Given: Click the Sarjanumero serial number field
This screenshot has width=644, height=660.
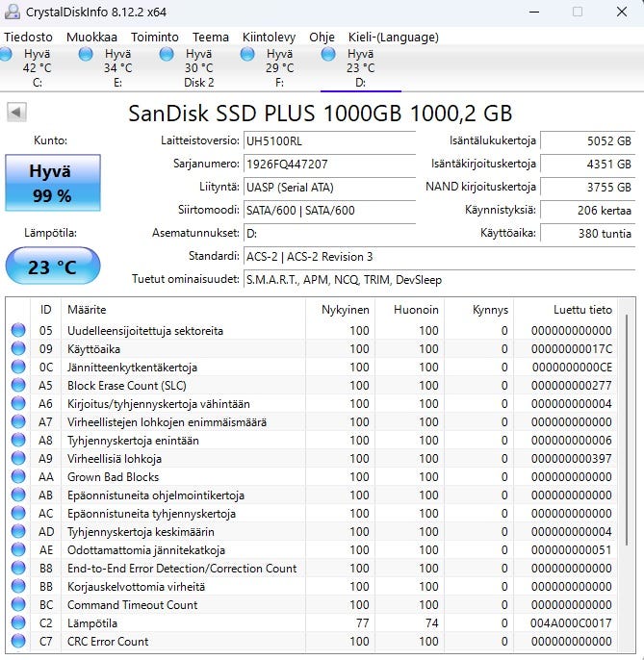Looking at the screenshot, I should 329,165.
